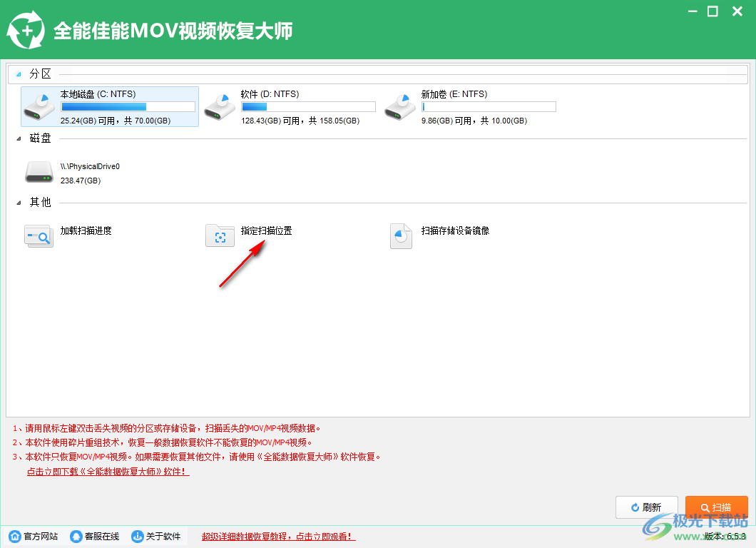Minimize the application window
756x548 pixels.
(x=693, y=11)
